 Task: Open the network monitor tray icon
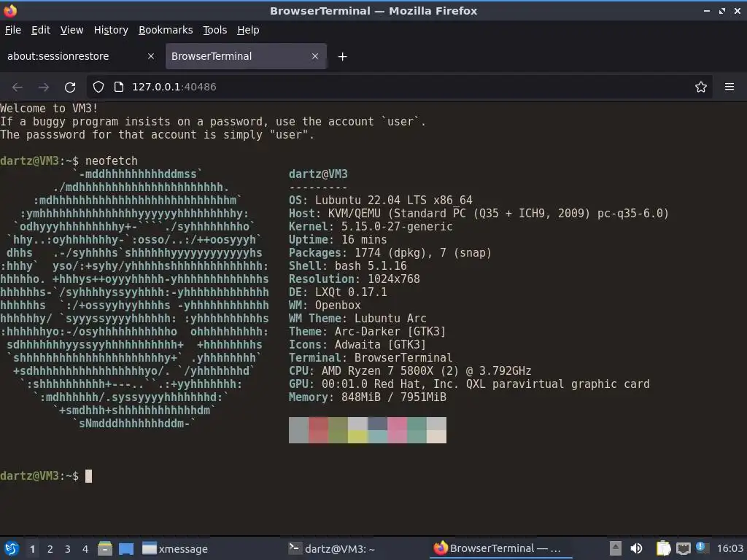[683, 548]
